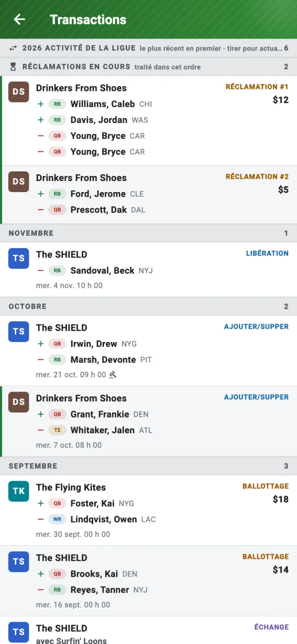Open player Ford, Jerome
297x644 pixels.
point(98,194)
